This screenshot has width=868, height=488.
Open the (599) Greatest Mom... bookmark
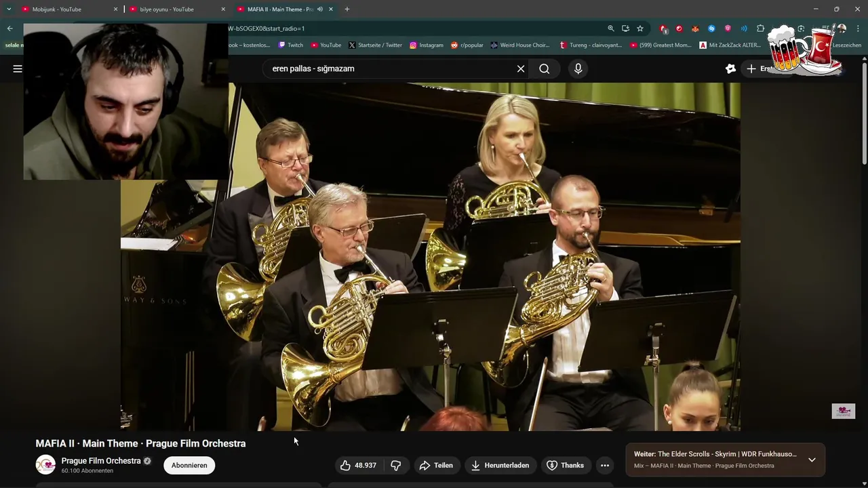coord(661,45)
